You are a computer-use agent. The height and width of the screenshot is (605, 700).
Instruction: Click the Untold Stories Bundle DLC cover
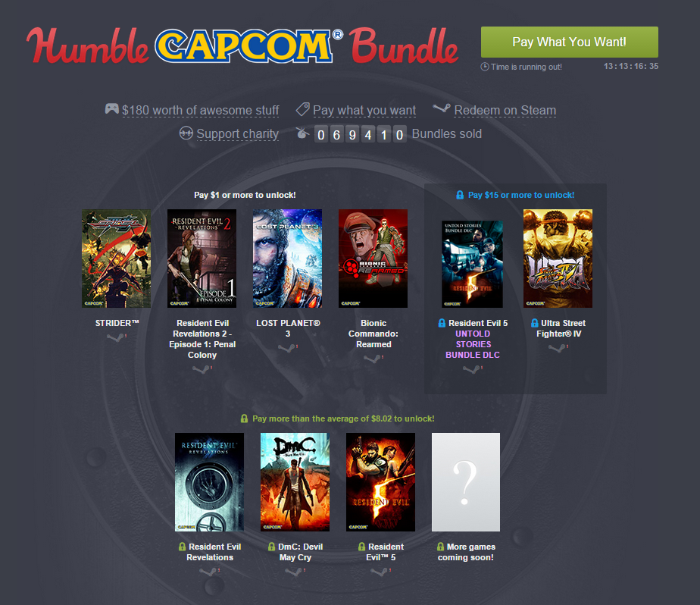(x=472, y=264)
